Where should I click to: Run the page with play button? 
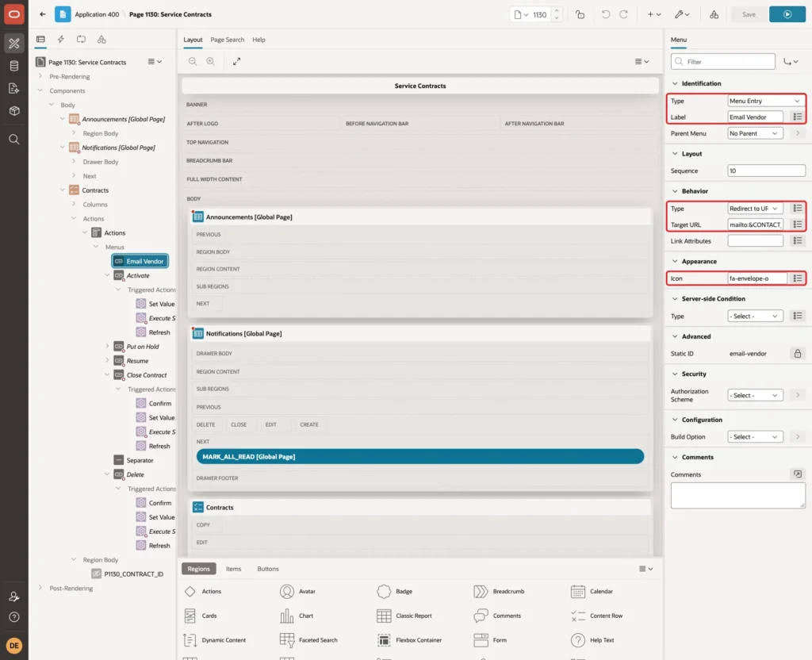coord(787,14)
